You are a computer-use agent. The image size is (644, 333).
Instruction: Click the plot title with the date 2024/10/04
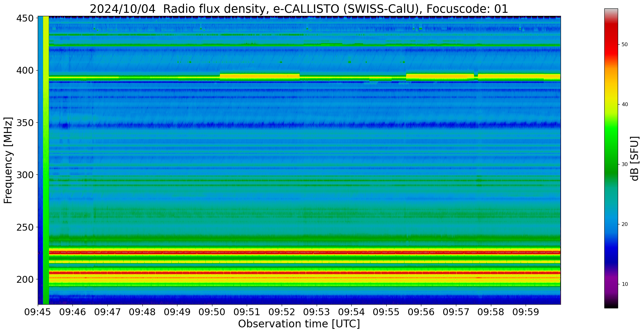[x=299, y=9]
